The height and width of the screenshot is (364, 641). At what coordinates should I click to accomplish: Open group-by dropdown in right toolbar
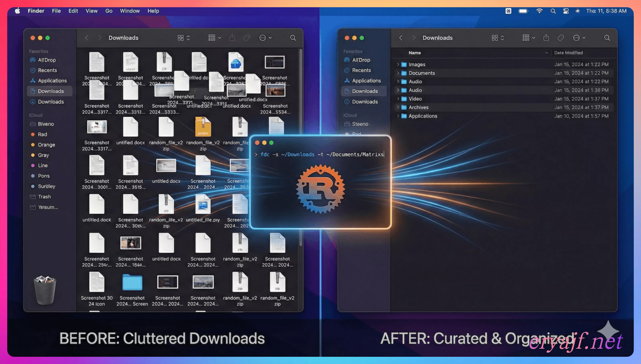click(x=528, y=38)
